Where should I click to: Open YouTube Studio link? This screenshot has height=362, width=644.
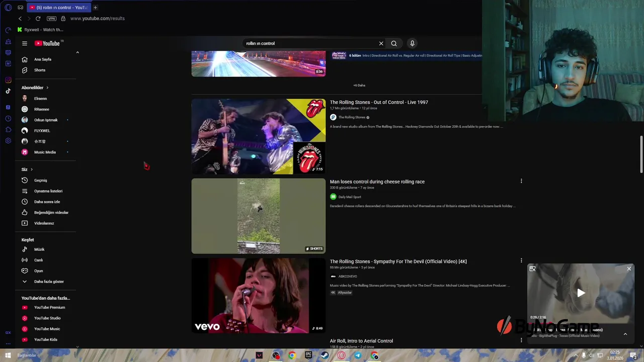(x=45, y=318)
